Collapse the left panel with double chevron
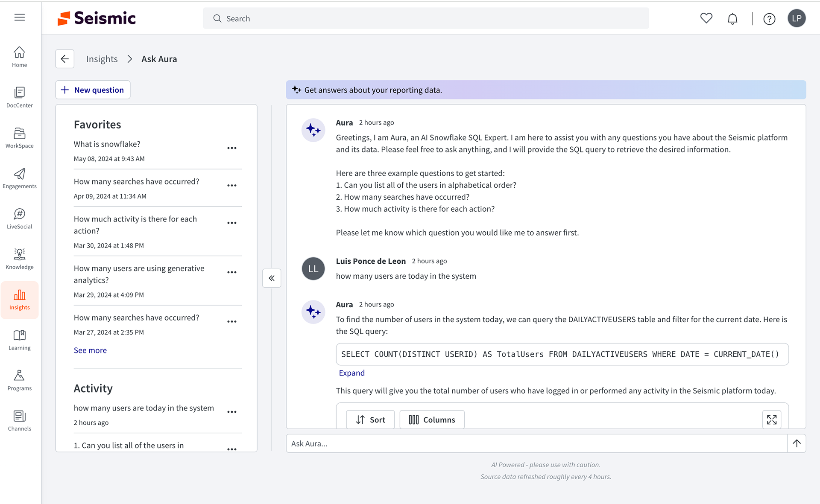 (x=272, y=278)
